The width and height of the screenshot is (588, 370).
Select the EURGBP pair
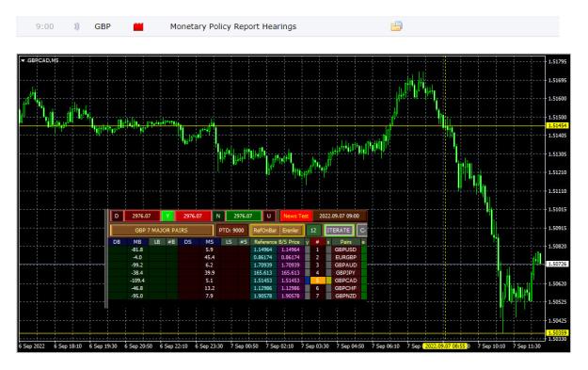346,257
